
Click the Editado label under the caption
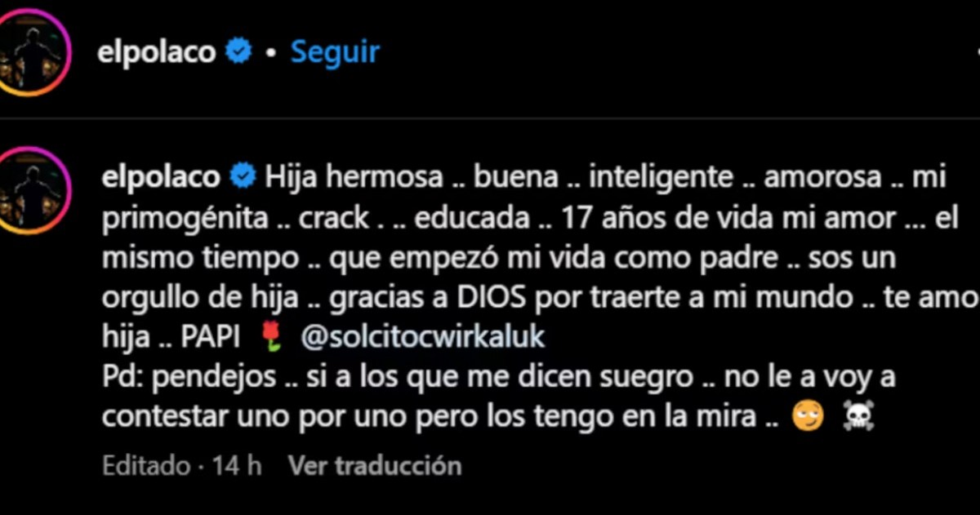coord(145,465)
